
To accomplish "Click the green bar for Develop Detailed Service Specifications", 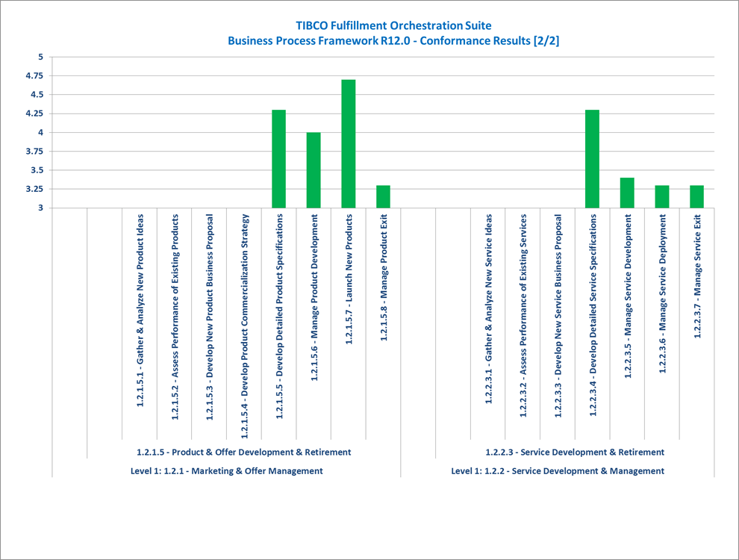I will pos(593,159).
